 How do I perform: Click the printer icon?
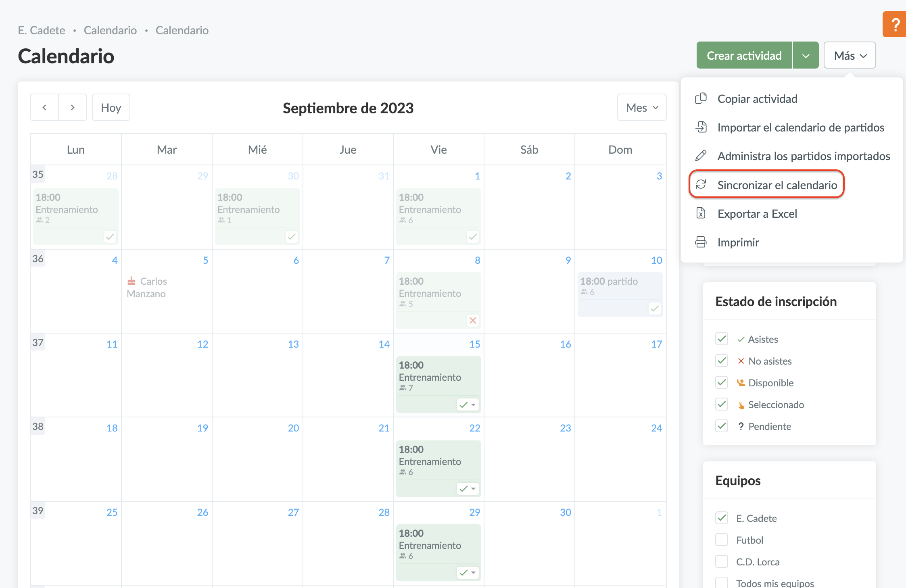click(x=701, y=242)
